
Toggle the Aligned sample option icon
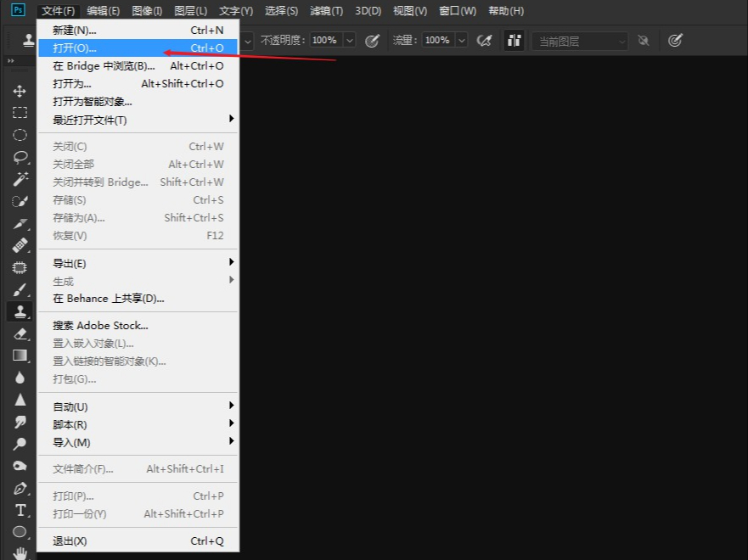pos(514,41)
